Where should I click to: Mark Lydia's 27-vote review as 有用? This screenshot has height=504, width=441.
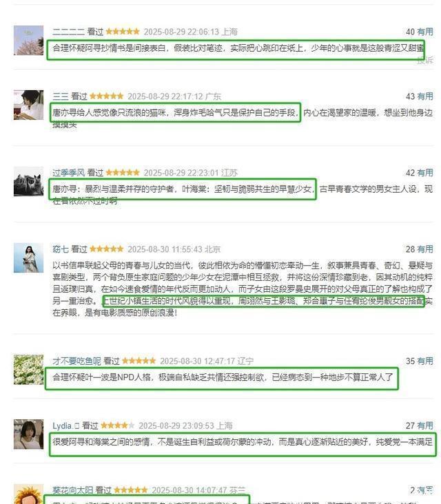coord(425,426)
